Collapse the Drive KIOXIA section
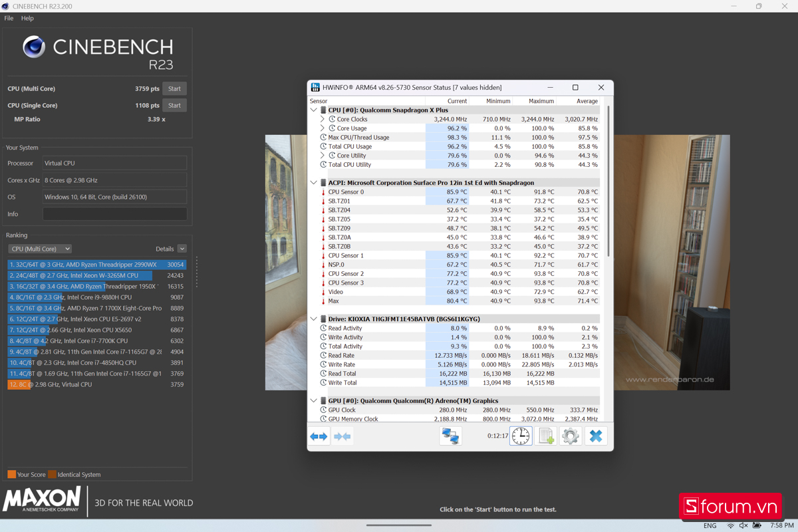Viewport: 798px width, 532px height. point(314,319)
